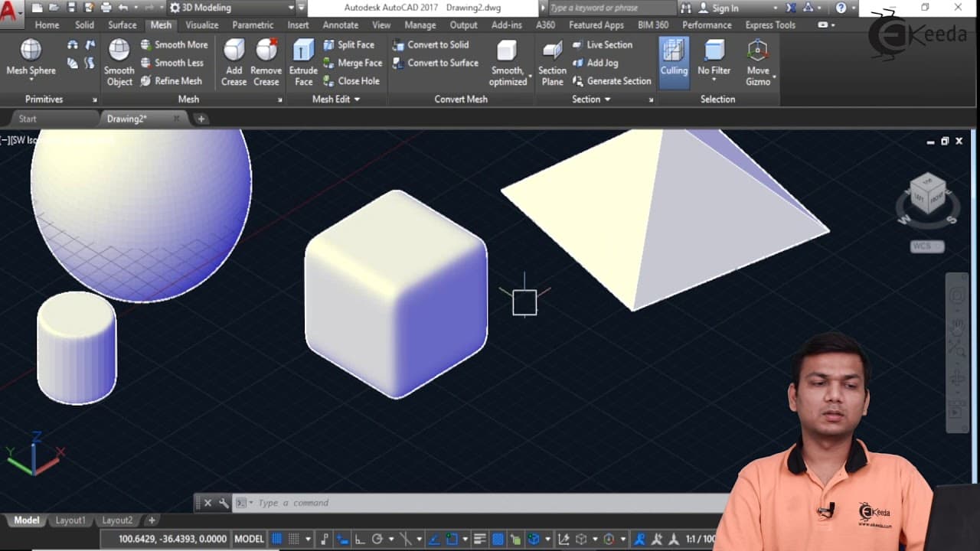This screenshot has height=551, width=980.
Task: Select the Express Tools ribbon tab
Action: pyautogui.click(x=770, y=24)
